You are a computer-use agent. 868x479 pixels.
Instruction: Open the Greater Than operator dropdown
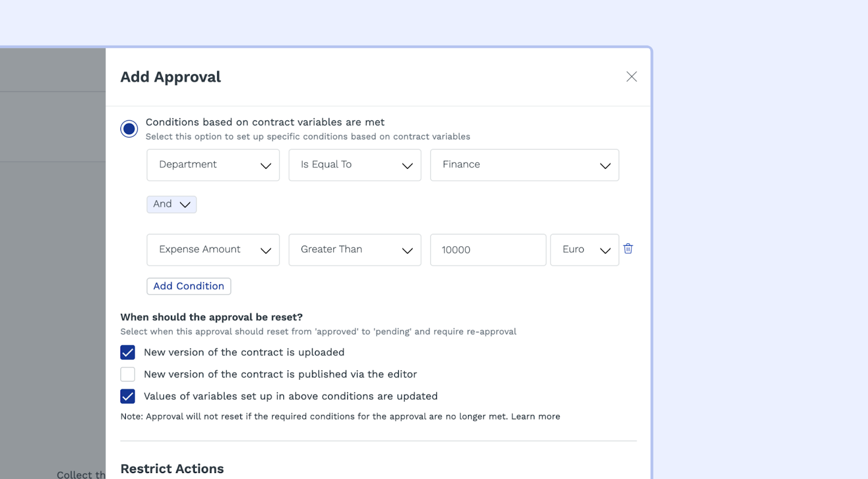(x=355, y=250)
